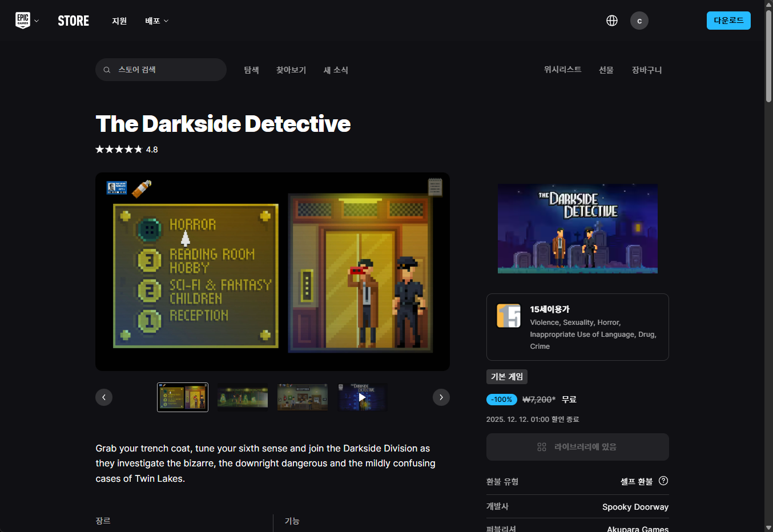Show next screenshot with right arrow
The height and width of the screenshot is (532, 773).
[441, 397]
